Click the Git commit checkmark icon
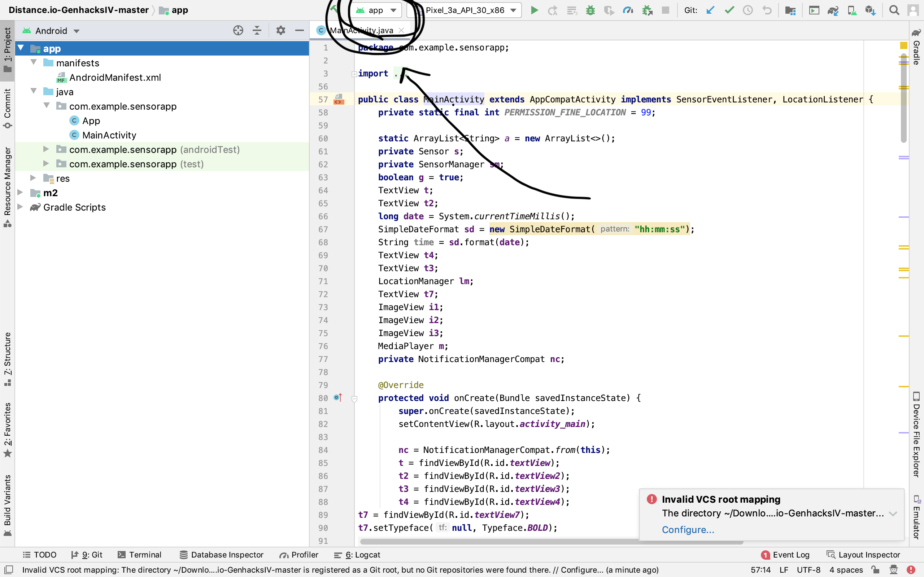 (729, 10)
